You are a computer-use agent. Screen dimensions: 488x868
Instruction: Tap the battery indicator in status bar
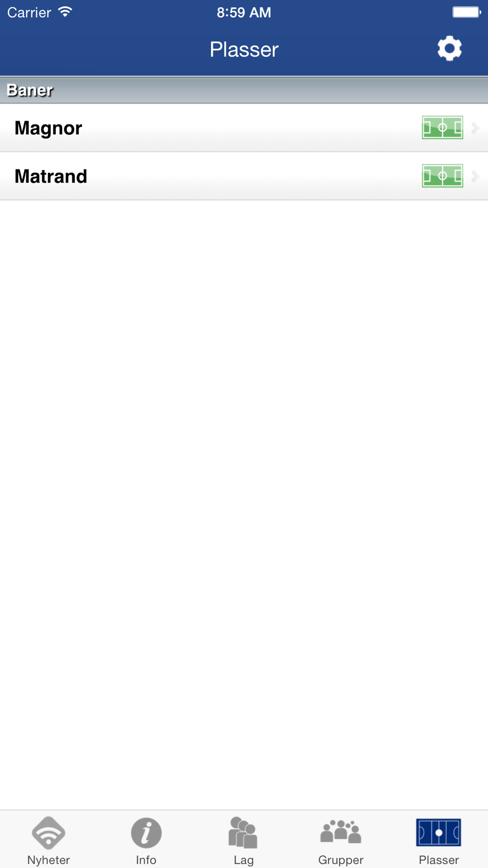coord(466,12)
